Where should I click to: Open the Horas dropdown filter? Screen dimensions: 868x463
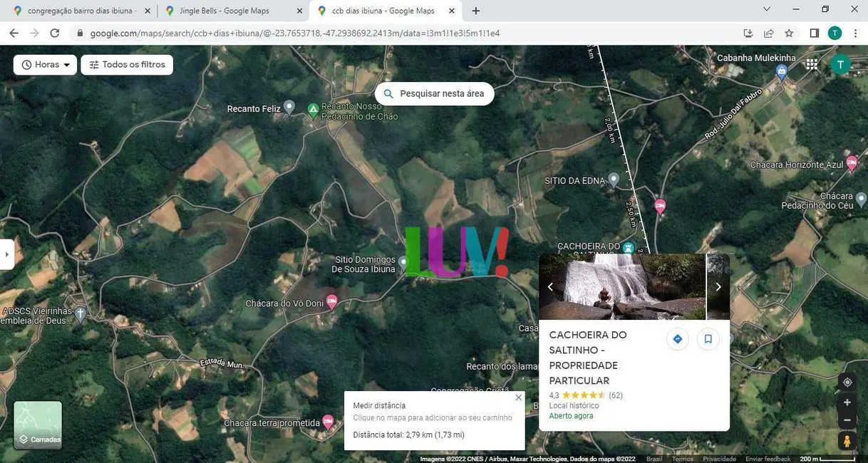pyautogui.click(x=45, y=65)
